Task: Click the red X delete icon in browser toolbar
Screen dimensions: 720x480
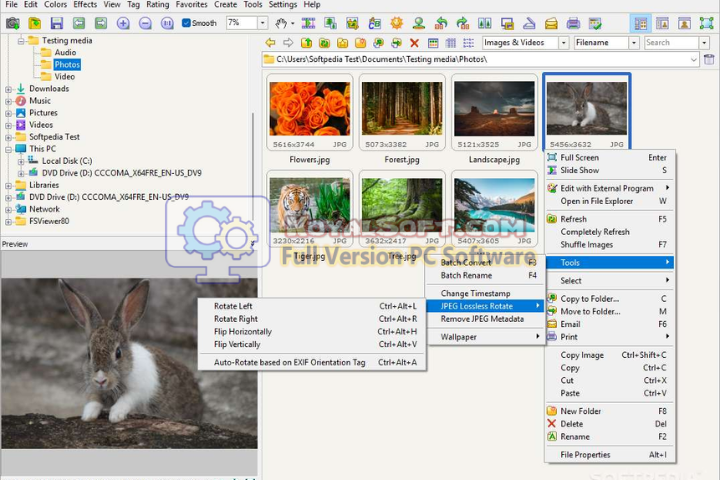Action: 414,43
